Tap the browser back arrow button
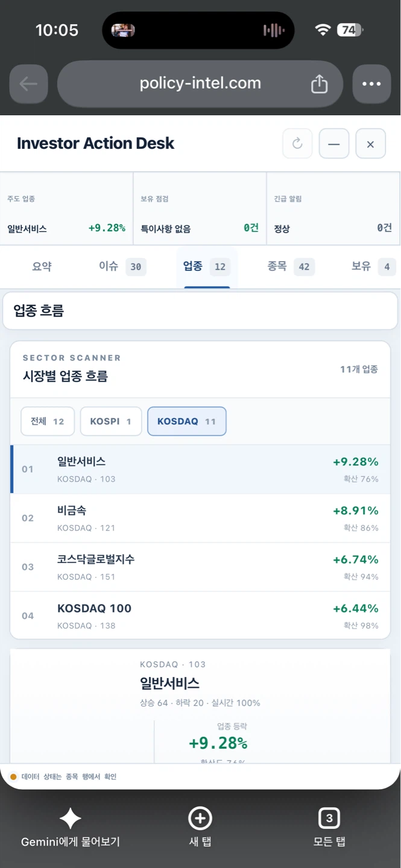The image size is (401, 868). [28, 84]
